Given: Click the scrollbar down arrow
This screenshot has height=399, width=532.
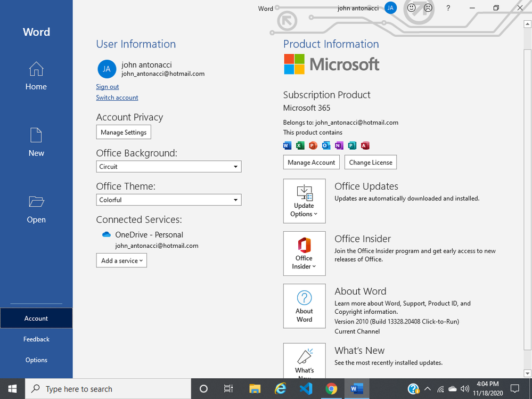Looking at the screenshot, I should [x=527, y=373].
